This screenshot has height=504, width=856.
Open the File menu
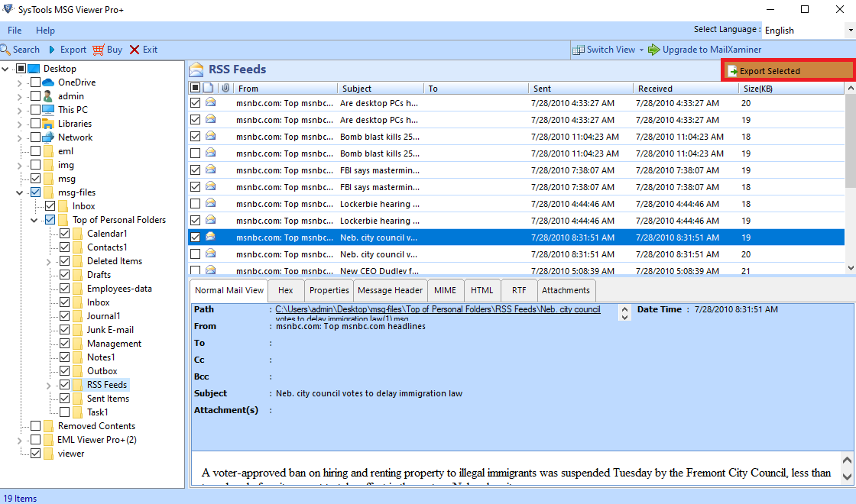(15, 30)
